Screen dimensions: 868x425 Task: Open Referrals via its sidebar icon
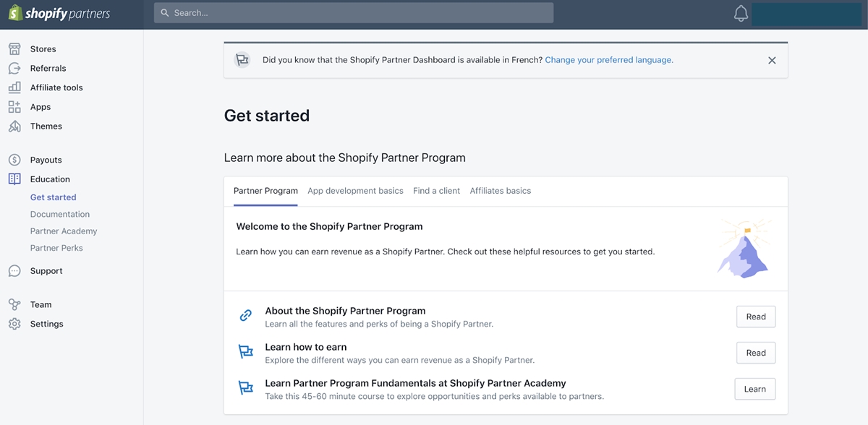[x=14, y=68]
